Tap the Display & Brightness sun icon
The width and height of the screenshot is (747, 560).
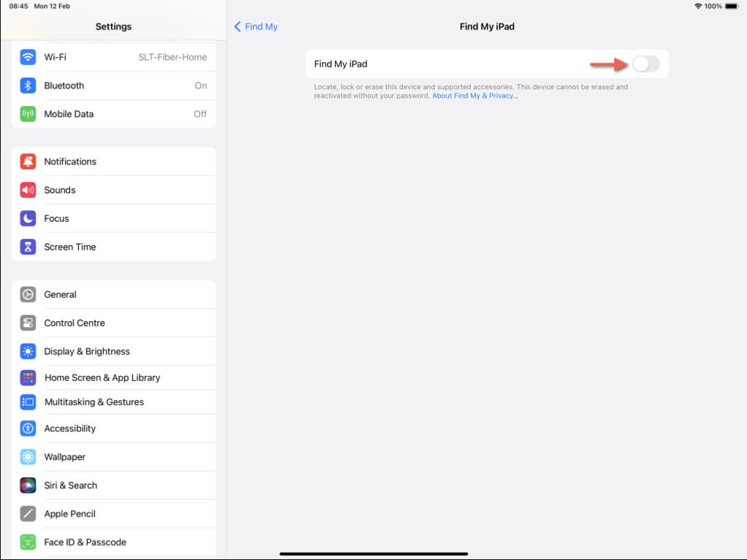[28, 351]
